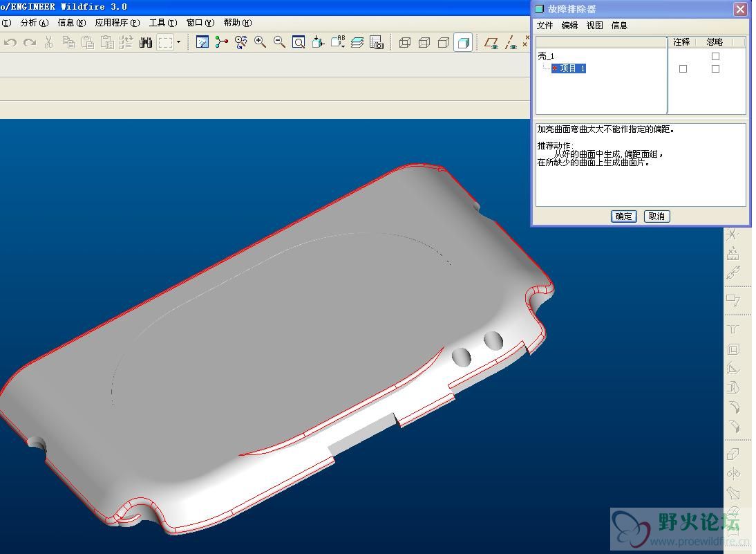Select the Extrude tool in sidebar
This screenshot has height=554, width=756.
(x=733, y=454)
